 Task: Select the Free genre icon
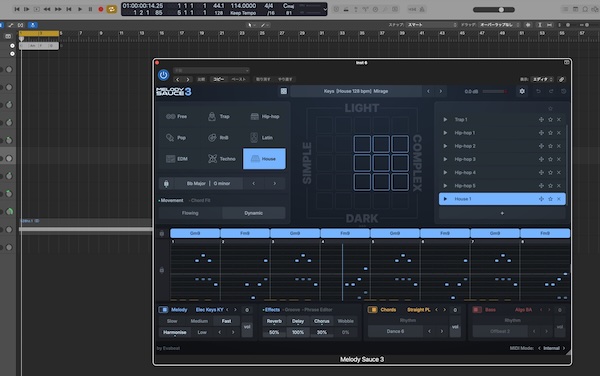pos(171,116)
